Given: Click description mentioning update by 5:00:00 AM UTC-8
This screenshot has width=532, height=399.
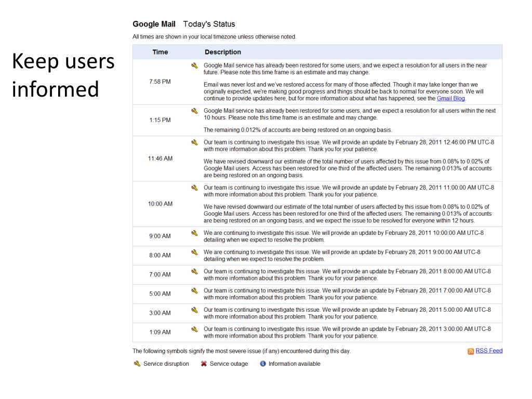Looking at the screenshot, I should (x=347, y=313).
